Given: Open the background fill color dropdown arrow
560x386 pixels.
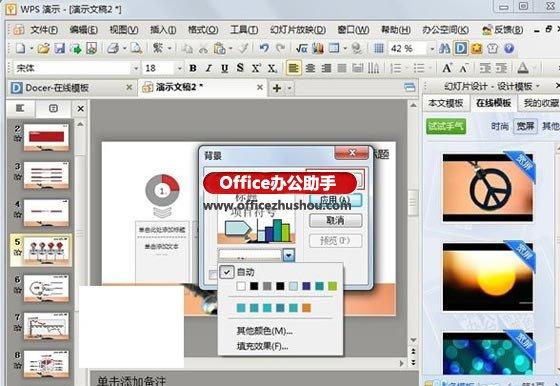Looking at the screenshot, I should (289, 255).
